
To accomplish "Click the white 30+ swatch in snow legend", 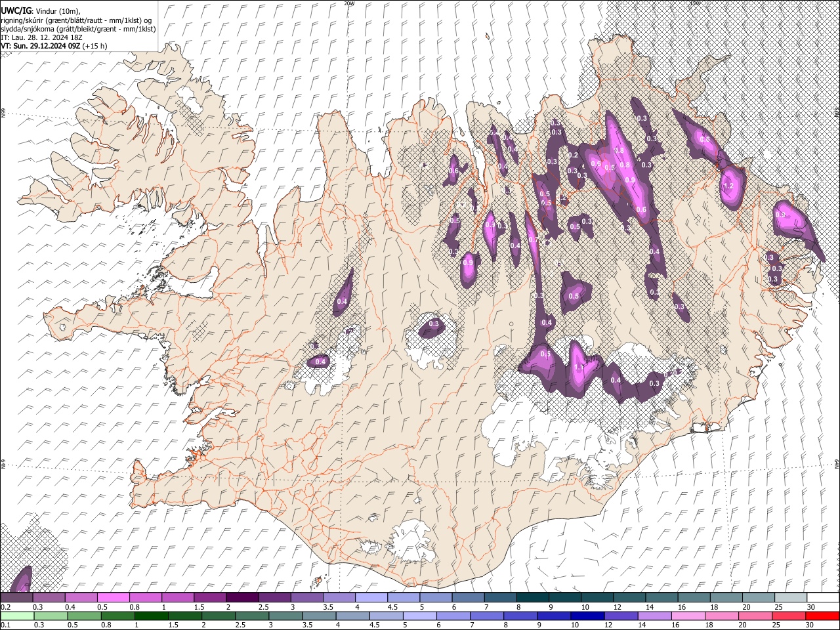I will tap(823, 598).
